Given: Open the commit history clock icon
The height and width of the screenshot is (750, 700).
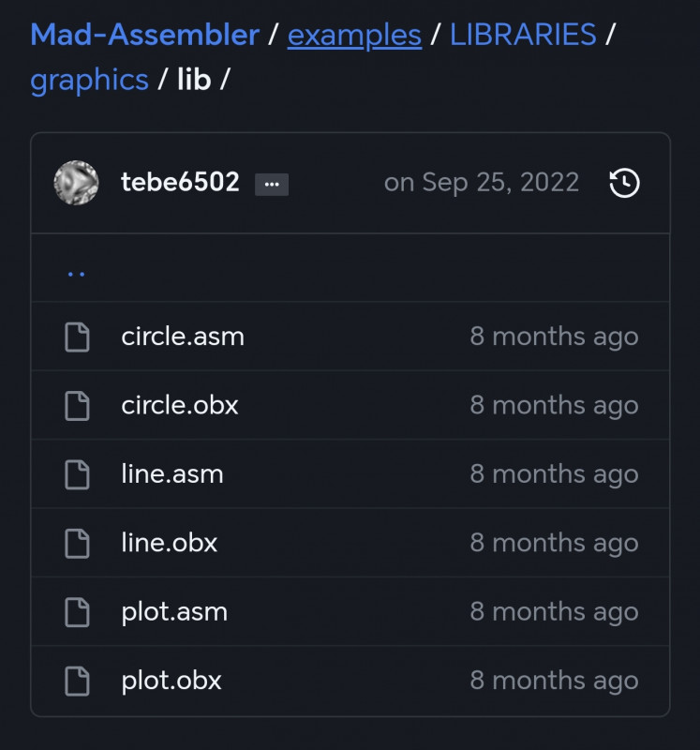Looking at the screenshot, I should coord(623,184).
